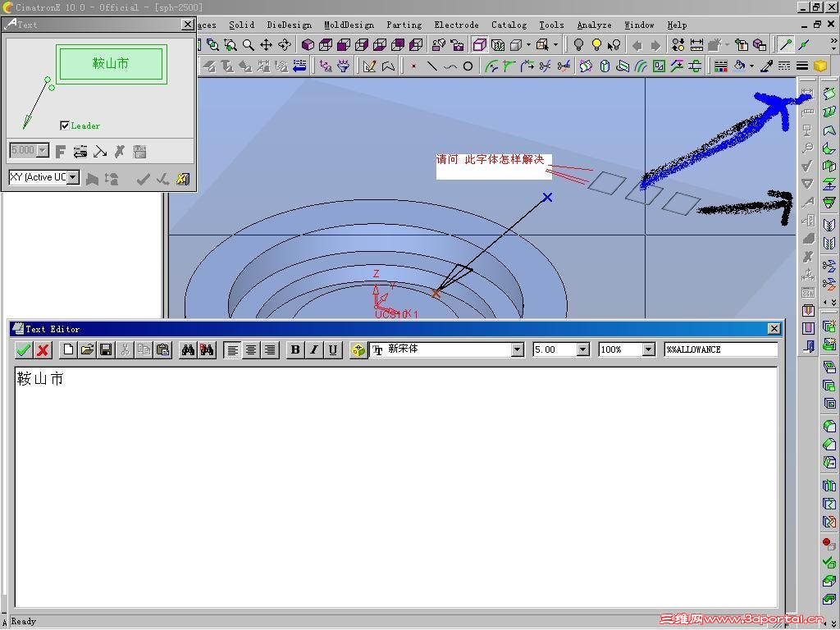Select the Point sketch tool
Screen dimensions: 840x630
tap(413, 66)
